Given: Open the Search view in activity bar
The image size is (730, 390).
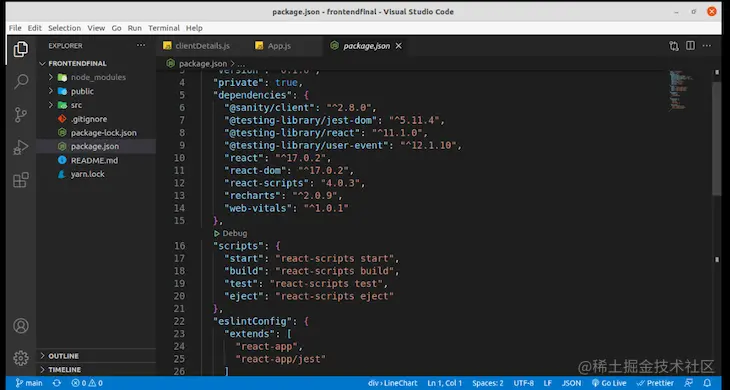Looking at the screenshot, I should coord(20,81).
